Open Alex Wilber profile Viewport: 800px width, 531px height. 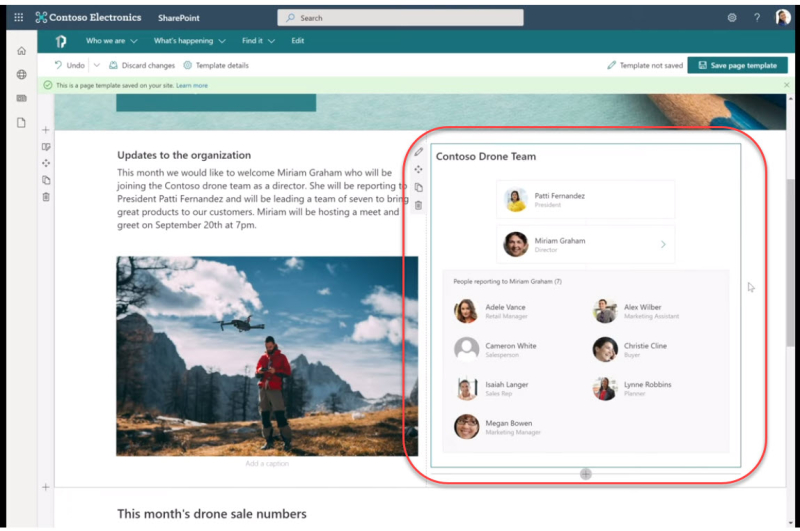pos(636,311)
